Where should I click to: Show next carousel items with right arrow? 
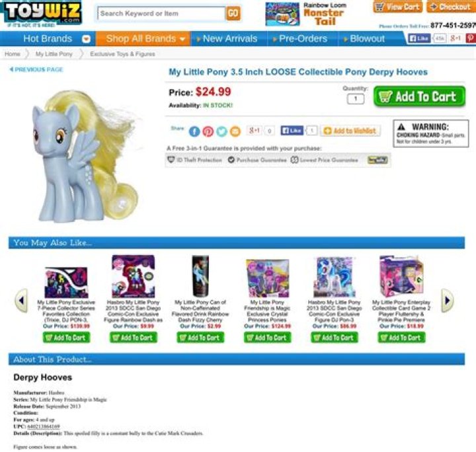[447, 300]
